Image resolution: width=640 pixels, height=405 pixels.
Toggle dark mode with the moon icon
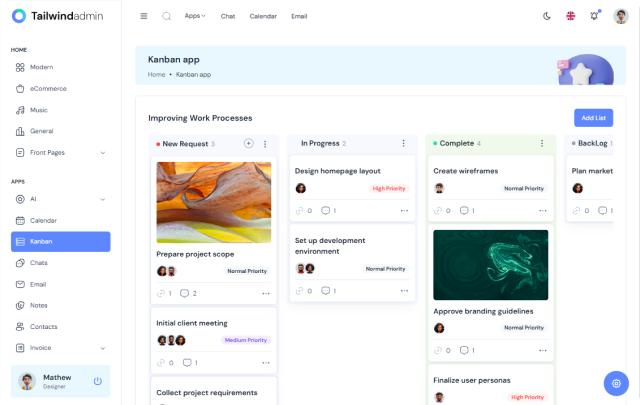point(547,16)
